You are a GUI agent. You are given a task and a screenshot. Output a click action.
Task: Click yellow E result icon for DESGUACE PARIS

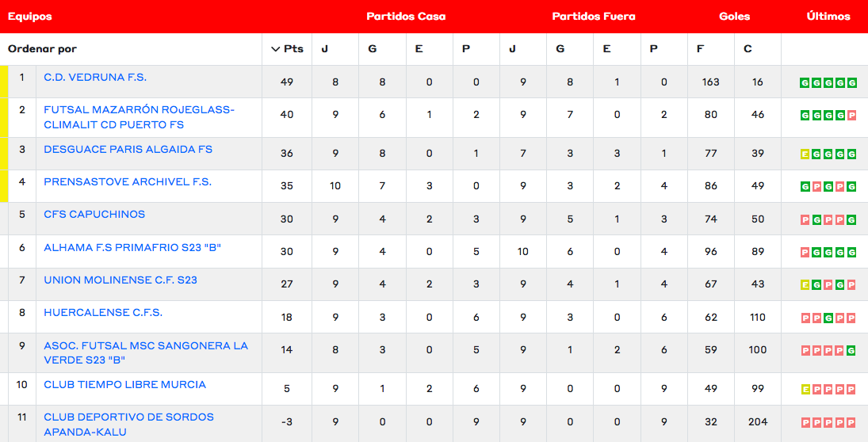[x=805, y=154]
